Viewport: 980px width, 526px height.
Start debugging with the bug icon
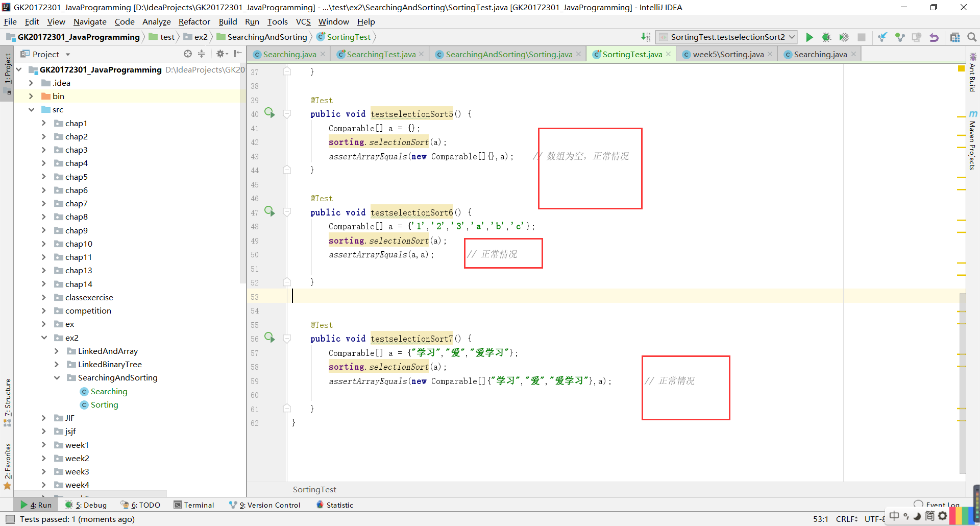[826, 37]
